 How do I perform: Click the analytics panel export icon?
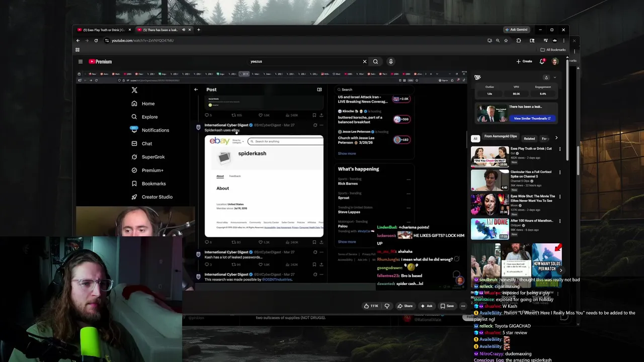pyautogui.click(x=546, y=77)
